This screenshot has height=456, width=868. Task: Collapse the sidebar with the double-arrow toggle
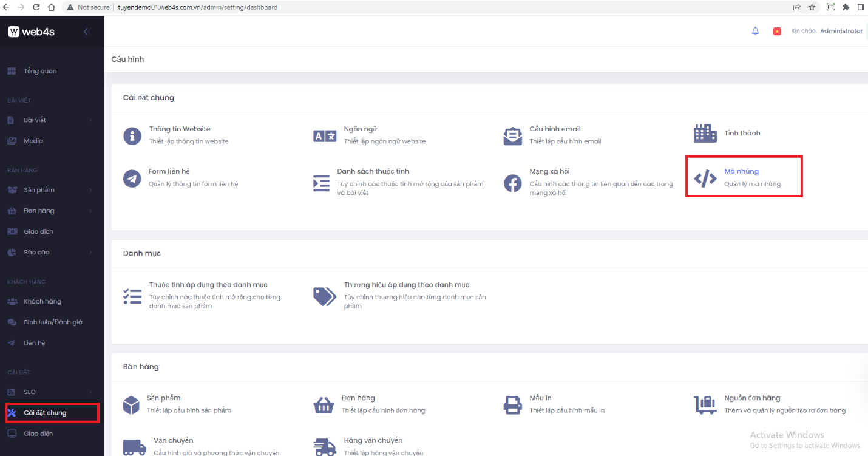[x=87, y=31]
